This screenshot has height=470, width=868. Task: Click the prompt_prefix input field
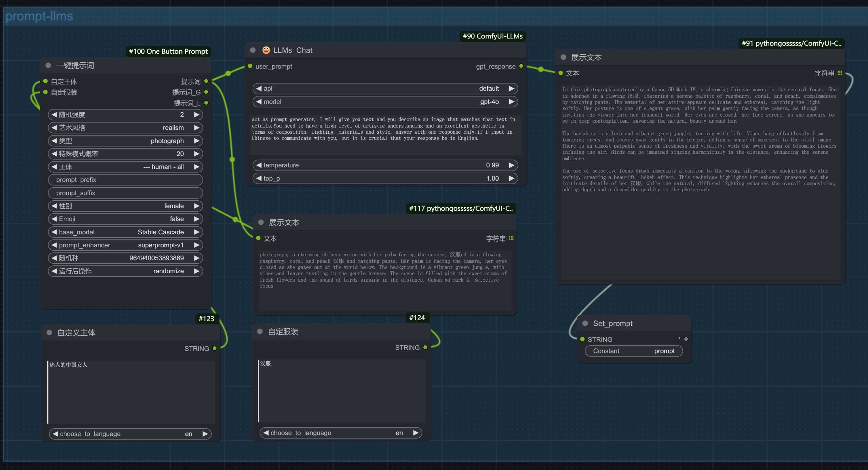click(125, 180)
